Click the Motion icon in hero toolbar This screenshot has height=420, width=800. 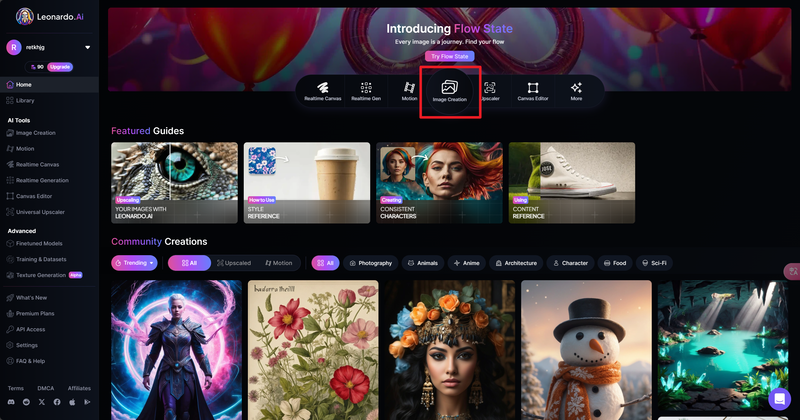(x=409, y=93)
